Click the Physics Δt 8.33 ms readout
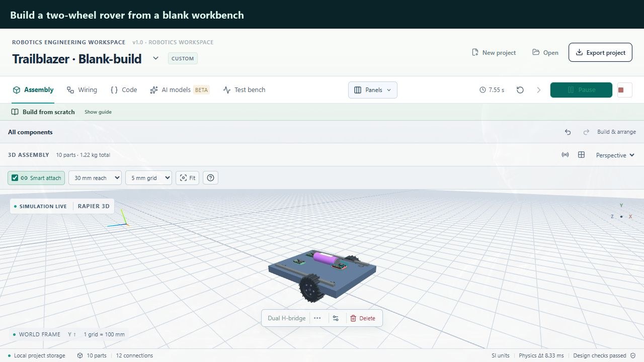 point(541,355)
